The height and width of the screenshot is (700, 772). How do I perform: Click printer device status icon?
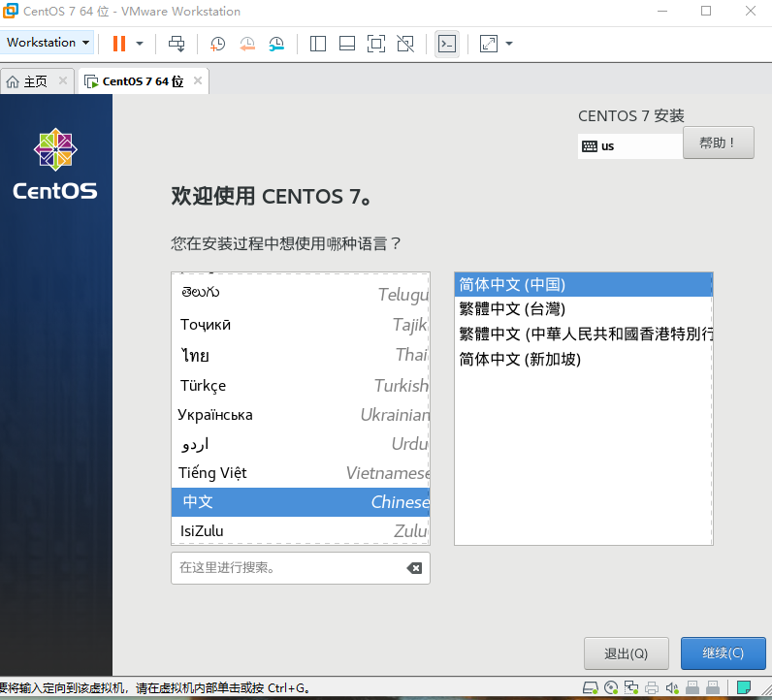tap(652, 687)
